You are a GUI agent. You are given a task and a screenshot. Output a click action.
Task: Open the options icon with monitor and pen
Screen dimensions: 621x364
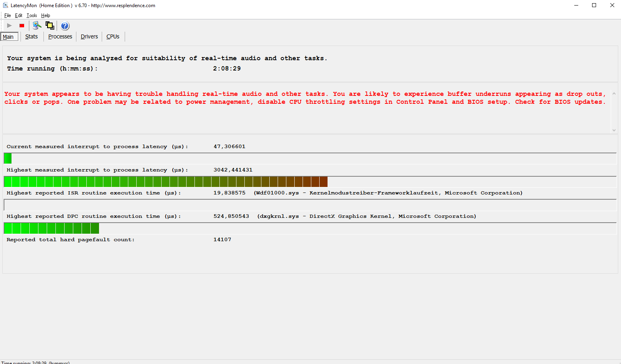pos(37,26)
